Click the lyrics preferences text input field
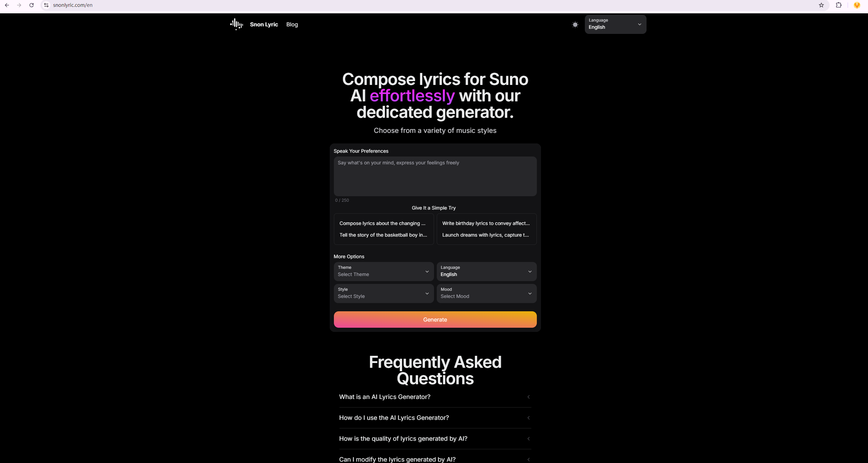Viewport: 868px width, 463px height. tap(435, 176)
